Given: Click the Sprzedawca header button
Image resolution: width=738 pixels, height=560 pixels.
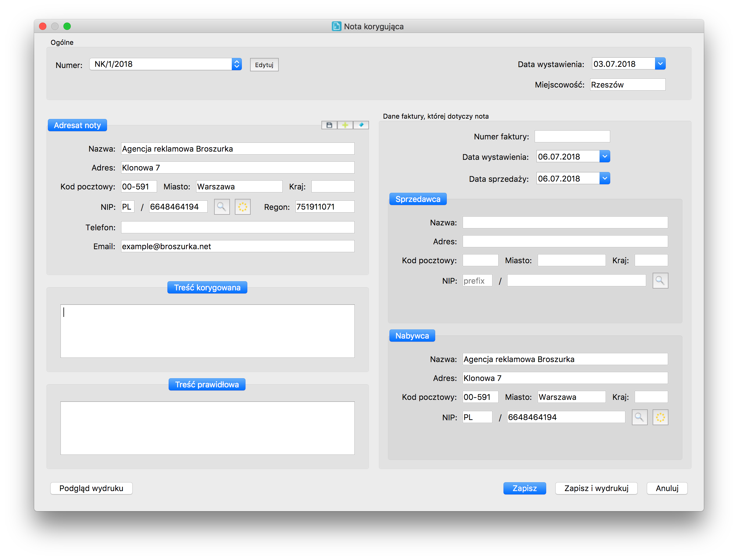Looking at the screenshot, I should pos(418,199).
